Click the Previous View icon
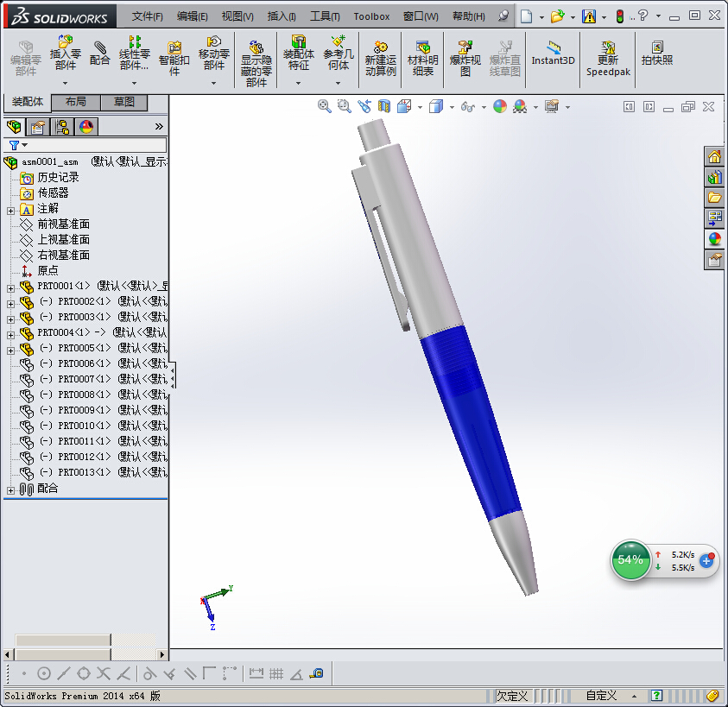The height and width of the screenshot is (707, 728). (364, 106)
